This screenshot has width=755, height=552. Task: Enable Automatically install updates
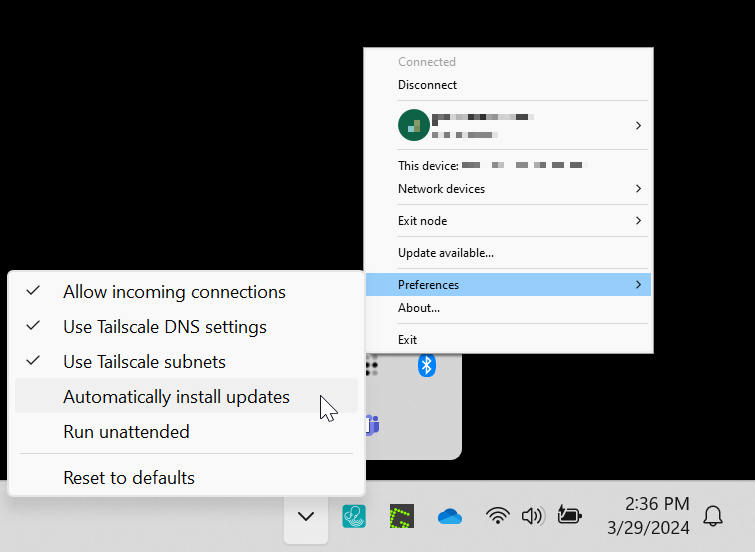[x=186, y=396]
